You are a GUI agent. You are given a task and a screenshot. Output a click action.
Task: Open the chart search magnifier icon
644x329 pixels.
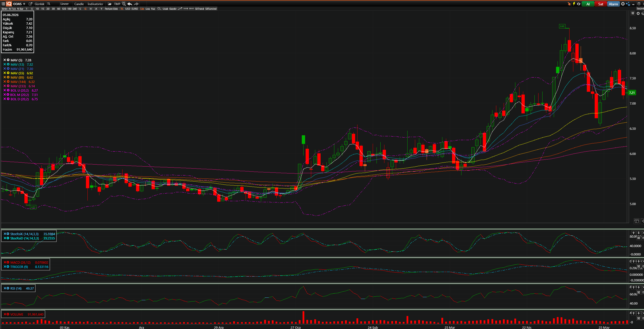pos(124,4)
